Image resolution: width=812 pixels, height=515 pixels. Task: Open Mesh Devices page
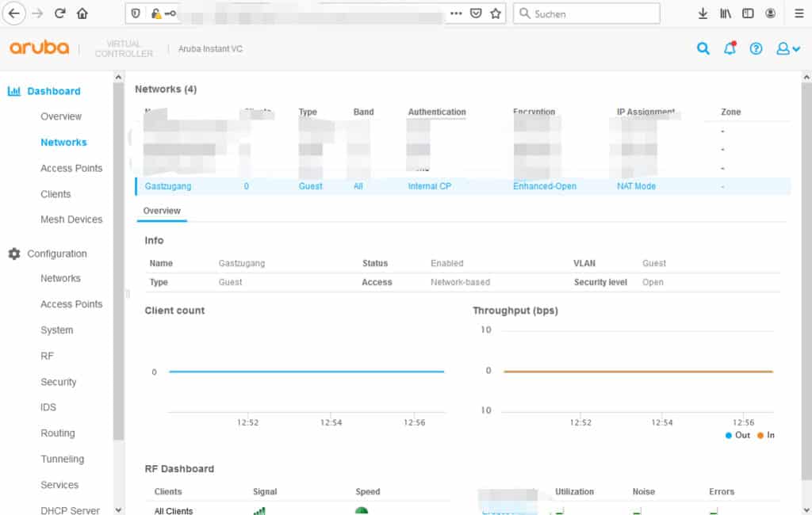pos(71,219)
